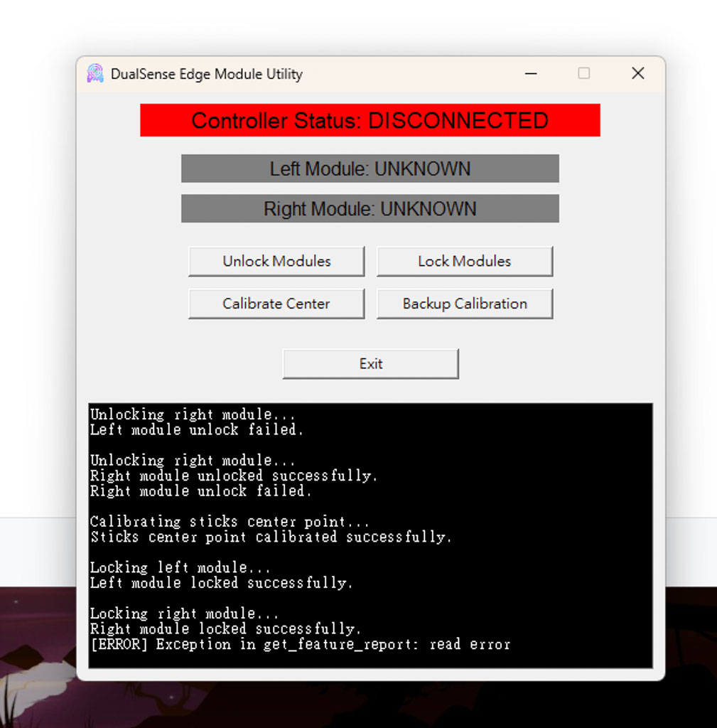
Task: Click the 'Right module unlocked successfully' log entry
Action: coord(234,476)
